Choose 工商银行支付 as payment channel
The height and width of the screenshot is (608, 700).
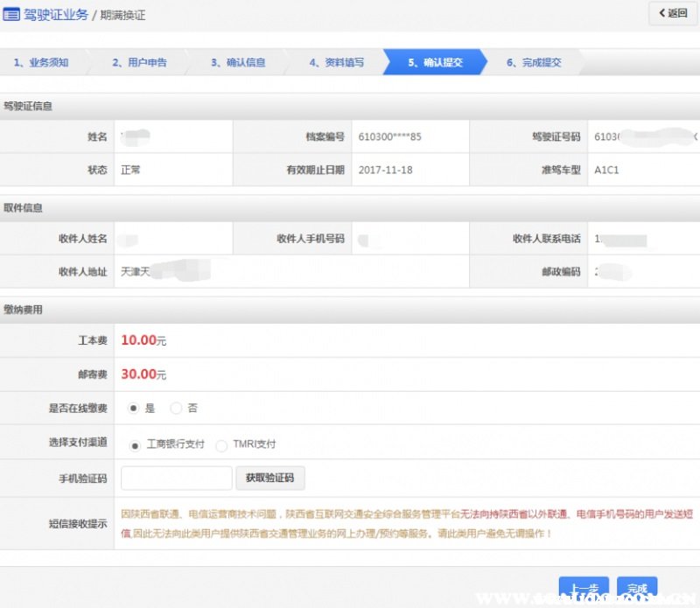pos(135,444)
